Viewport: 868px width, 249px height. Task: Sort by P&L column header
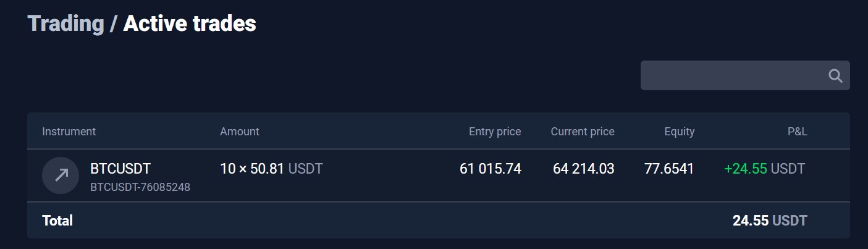tap(797, 132)
